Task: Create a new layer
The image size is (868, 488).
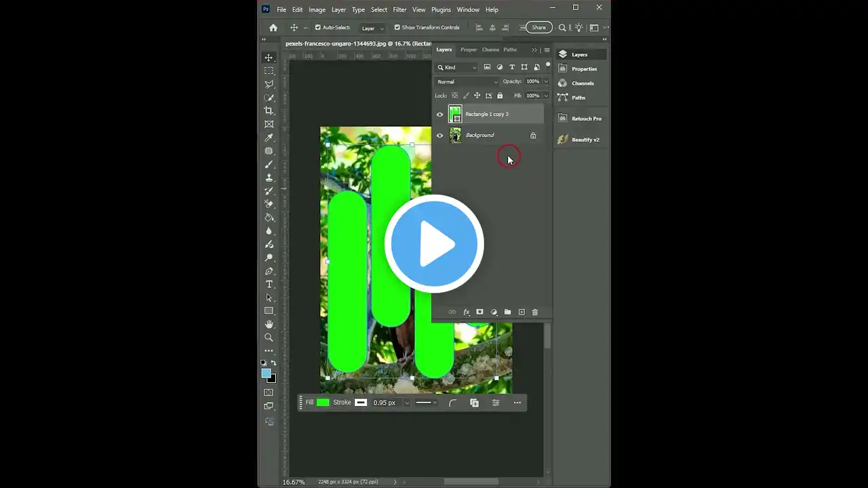Action: tap(521, 312)
